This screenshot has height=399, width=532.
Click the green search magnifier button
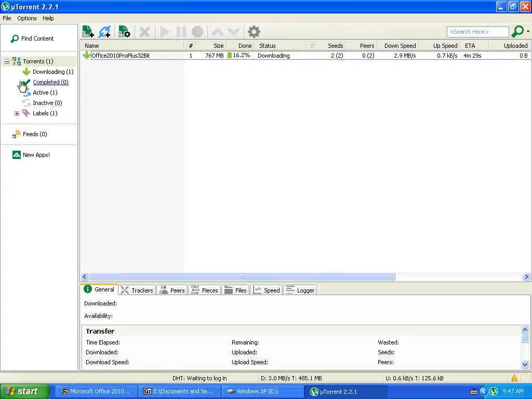pyautogui.click(x=517, y=32)
